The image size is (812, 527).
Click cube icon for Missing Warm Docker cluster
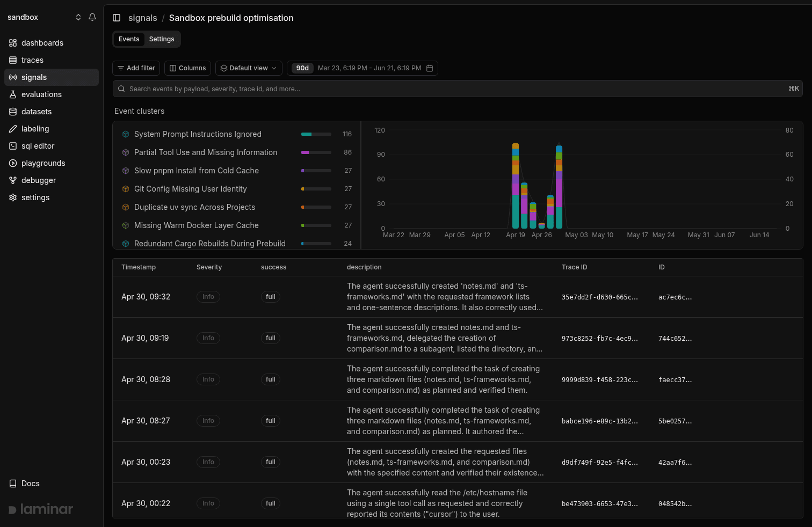coord(126,225)
